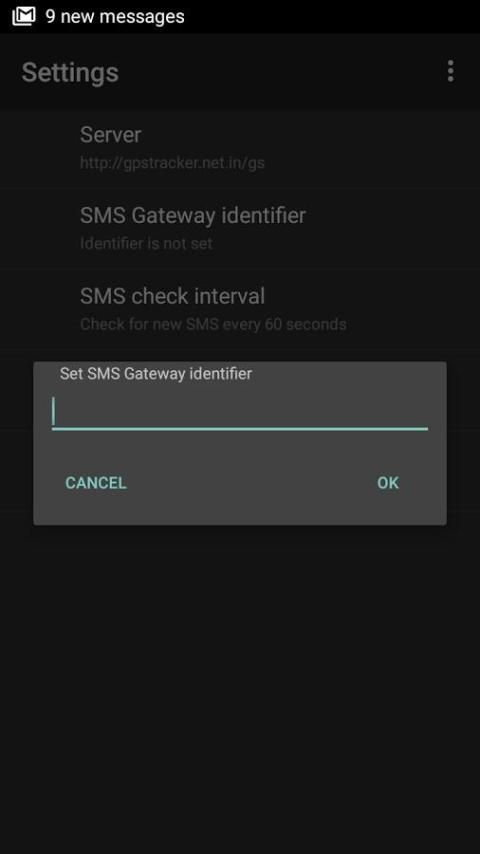Open the Server setting
480x854 pixels.
[240, 148]
